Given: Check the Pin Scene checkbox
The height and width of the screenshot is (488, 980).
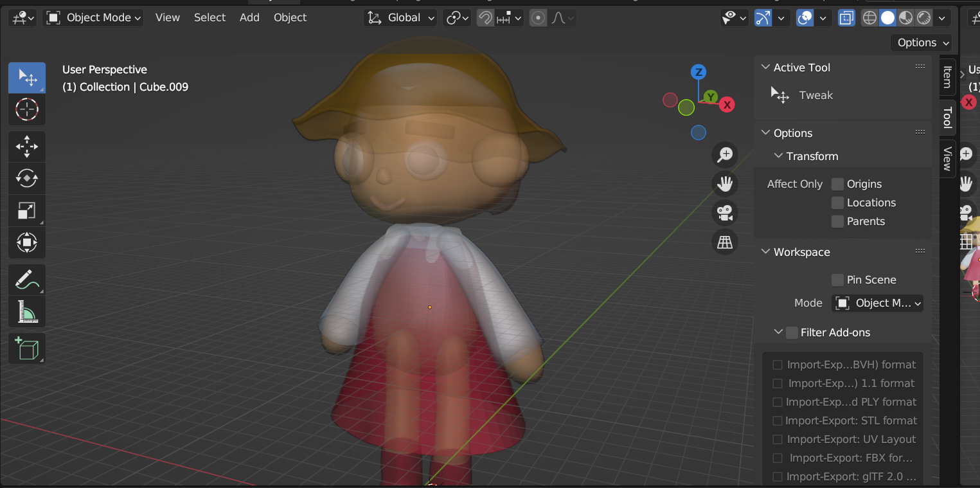Looking at the screenshot, I should coord(837,280).
